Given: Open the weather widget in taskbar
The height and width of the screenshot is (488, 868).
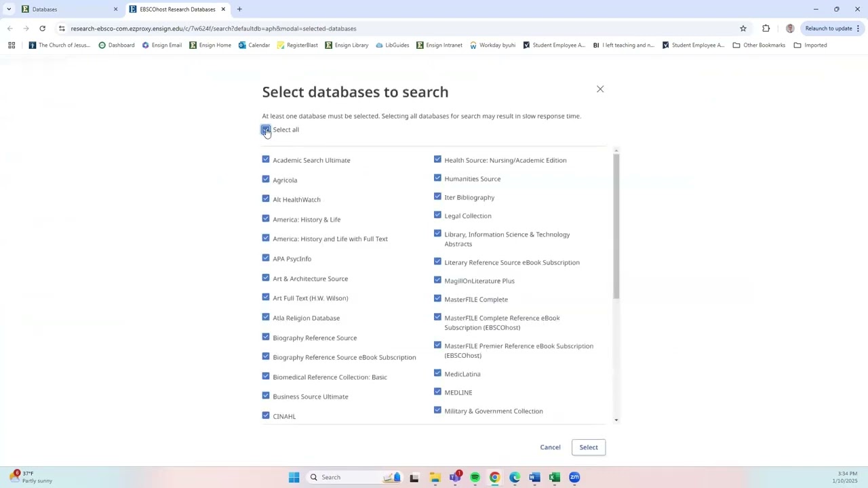Looking at the screenshot, I should coord(31,477).
